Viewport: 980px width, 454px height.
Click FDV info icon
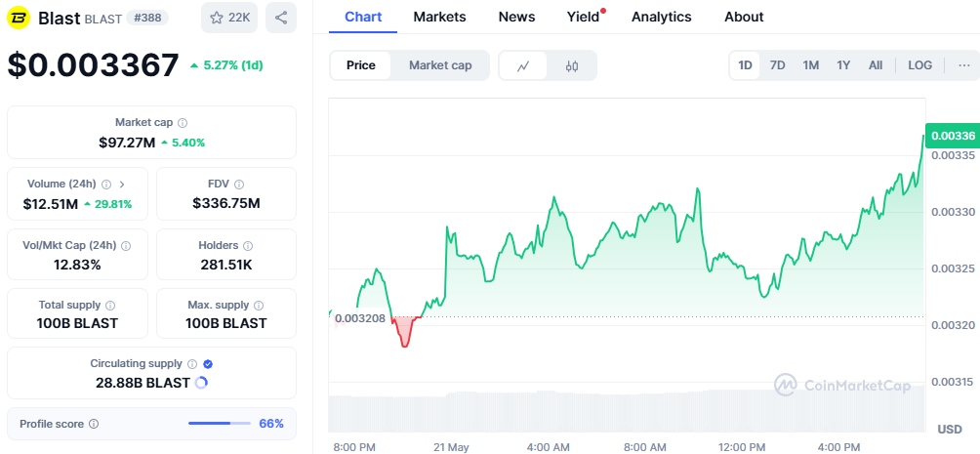coord(239,185)
